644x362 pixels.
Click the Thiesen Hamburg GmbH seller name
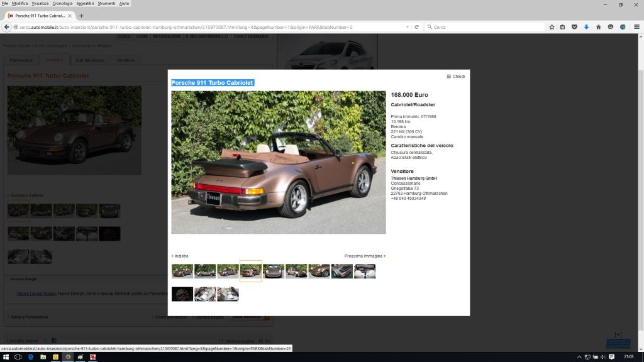point(414,178)
